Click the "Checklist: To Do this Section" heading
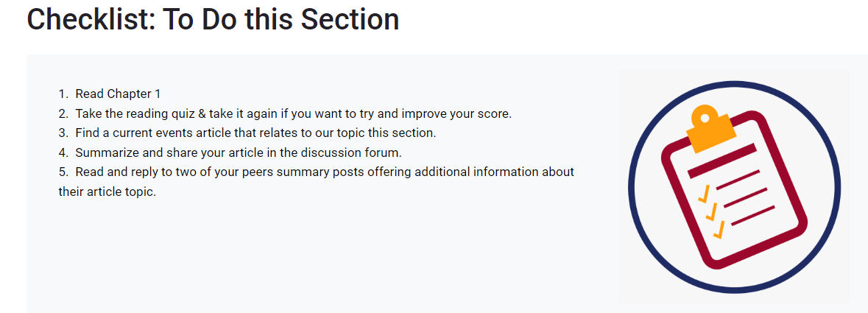 (213, 20)
